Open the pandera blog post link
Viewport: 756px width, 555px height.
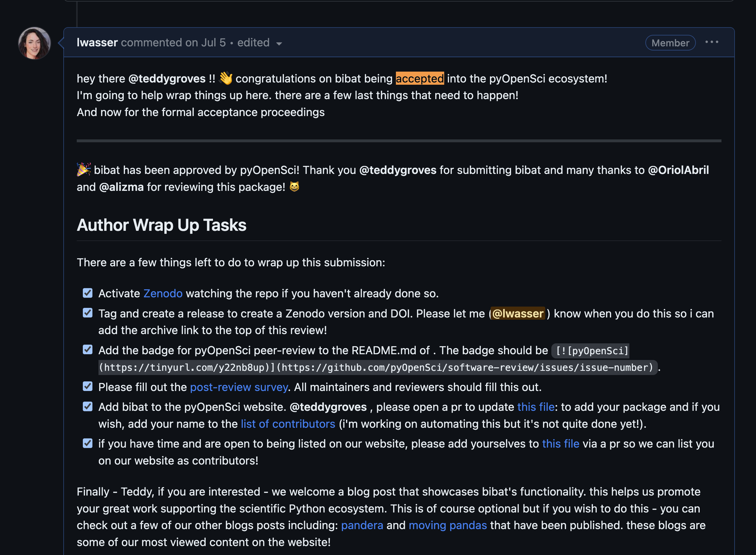362,526
